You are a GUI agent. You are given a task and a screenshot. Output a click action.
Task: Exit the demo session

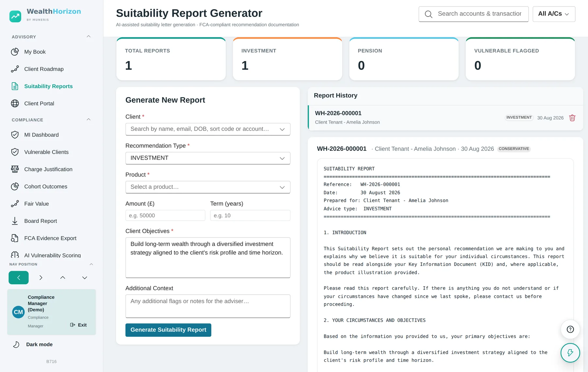coord(78,325)
